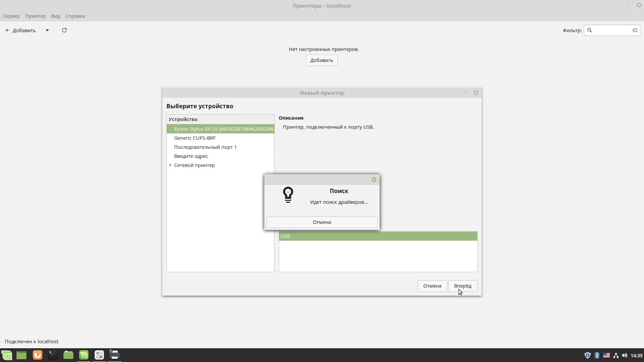644x362 pixels.
Task: Open the terminal from the taskbar
Action: [x=53, y=355]
